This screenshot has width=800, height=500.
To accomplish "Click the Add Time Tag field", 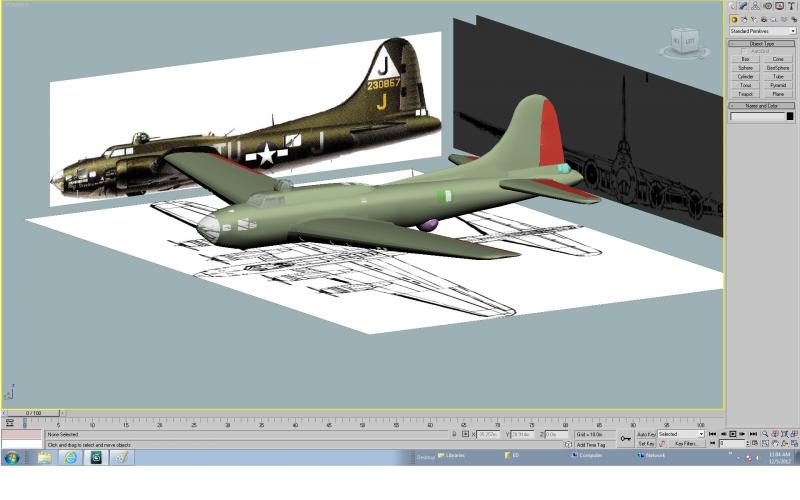I will click(594, 445).
